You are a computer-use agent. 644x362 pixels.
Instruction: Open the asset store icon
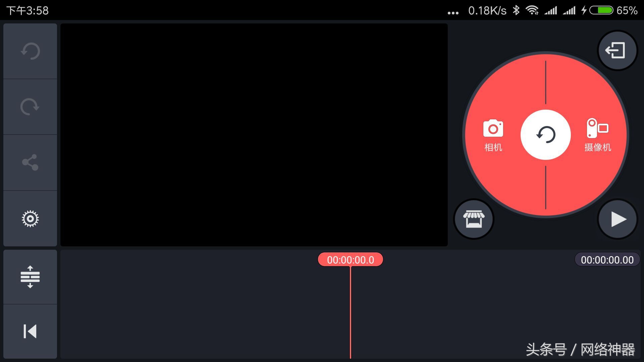tap(474, 219)
